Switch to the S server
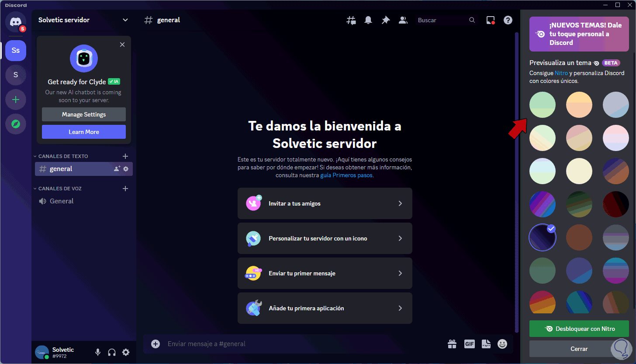Image resolution: width=636 pixels, height=364 pixels. (x=16, y=75)
